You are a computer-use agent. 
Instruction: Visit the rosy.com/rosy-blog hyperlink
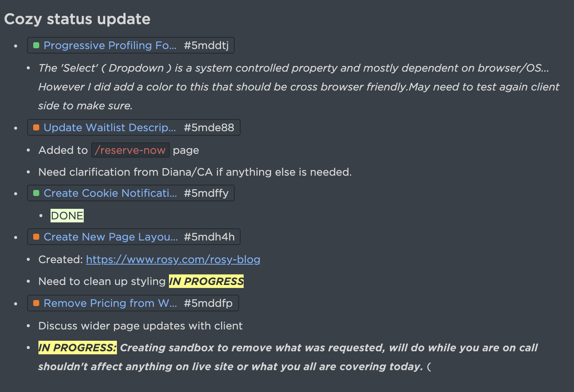click(173, 259)
